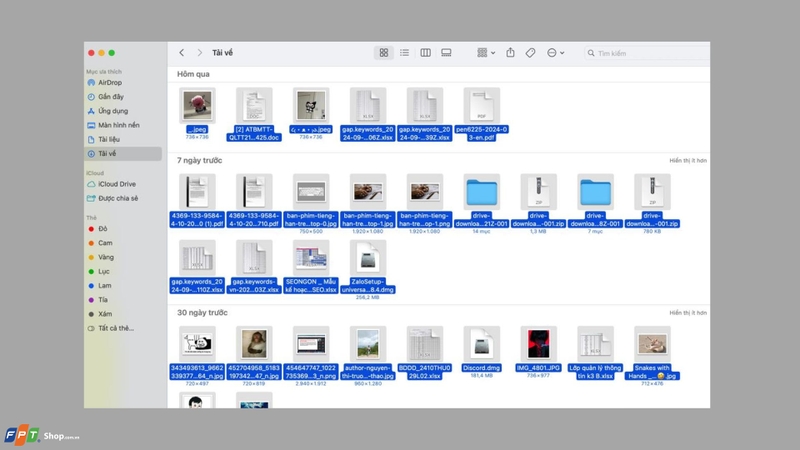Click the Share icon in toolbar
800x450 pixels.
tap(510, 53)
